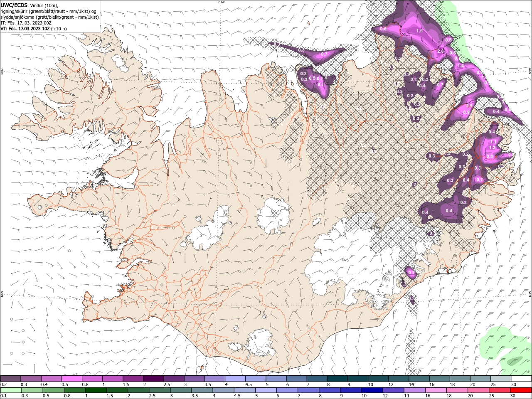Click the 5 swatch in the top legend row
The height and width of the screenshot is (399, 532).
pos(276,379)
